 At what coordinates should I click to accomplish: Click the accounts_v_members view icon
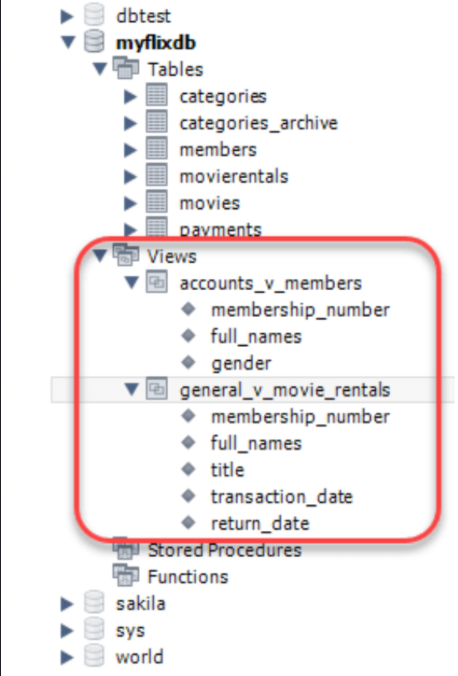(157, 282)
